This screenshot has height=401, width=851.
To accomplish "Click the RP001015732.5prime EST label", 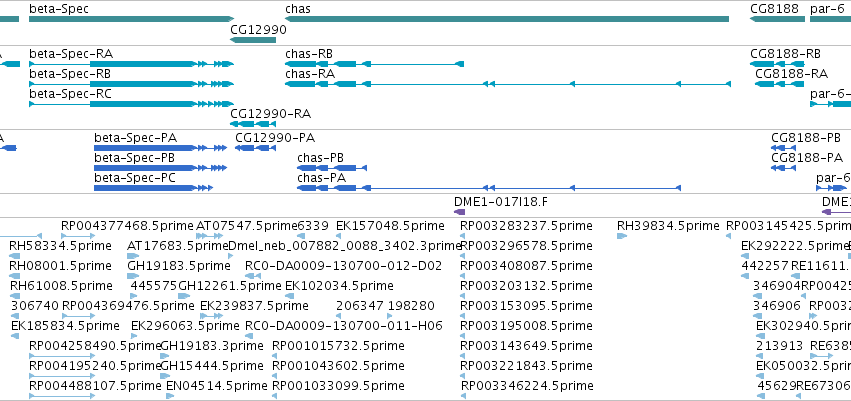I will (x=338, y=346).
